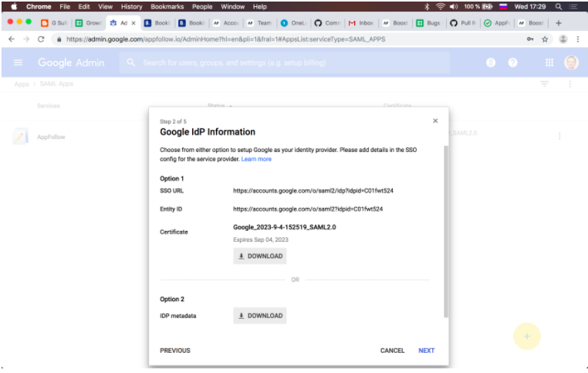Open a new Chrome tab with plus

tap(559, 23)
